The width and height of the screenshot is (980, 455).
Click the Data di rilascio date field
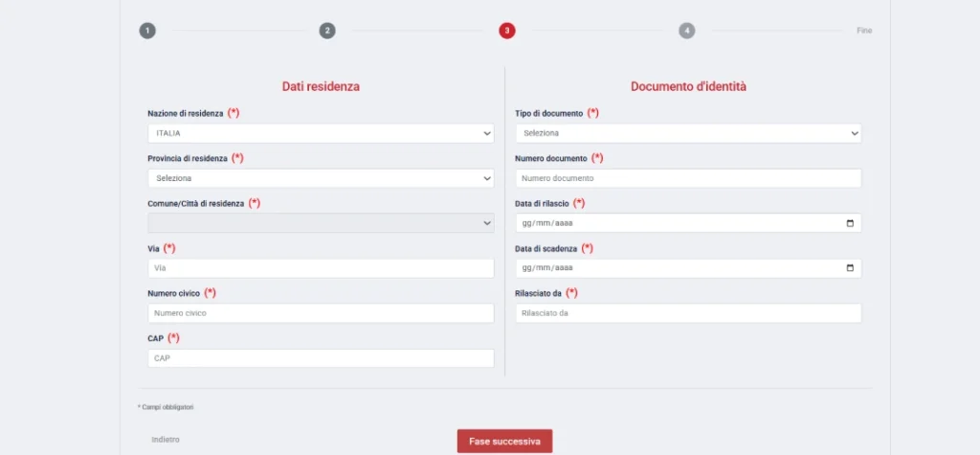point(688,223)
